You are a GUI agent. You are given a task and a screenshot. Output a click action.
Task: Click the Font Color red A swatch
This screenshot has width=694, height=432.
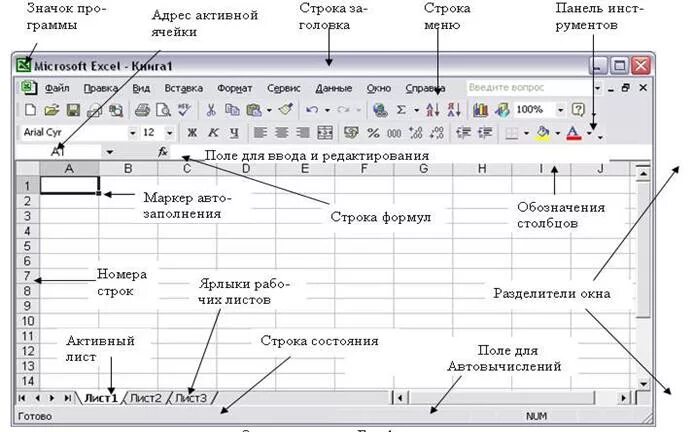(574, 133)
